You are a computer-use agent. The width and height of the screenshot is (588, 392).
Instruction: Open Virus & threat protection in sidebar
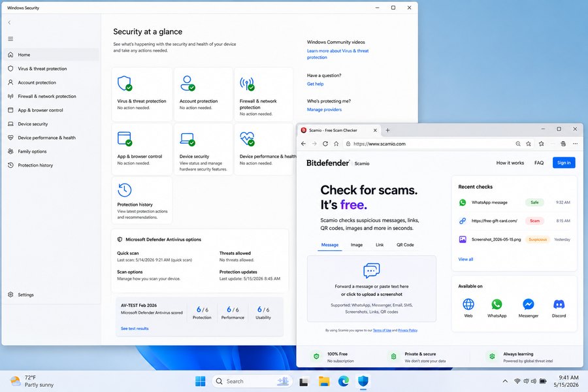(x=51, y=69)
